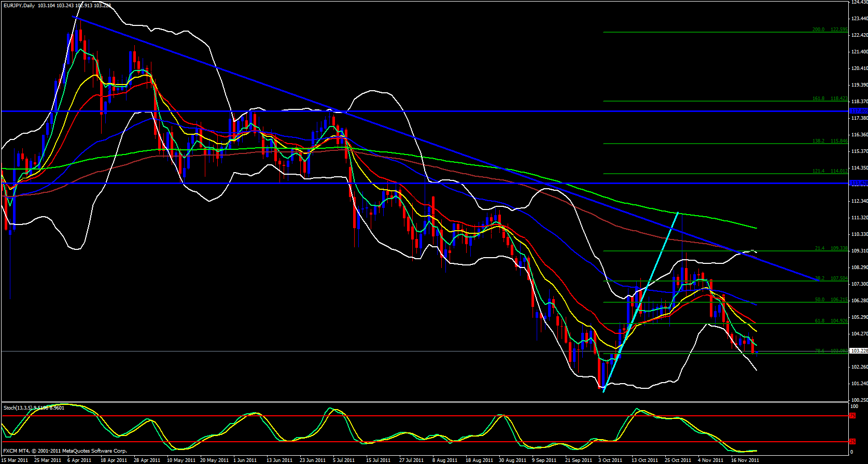Click the 117.805 blue price tag
The height and width of the screenshot is (464, 868).
pos(859,111)
